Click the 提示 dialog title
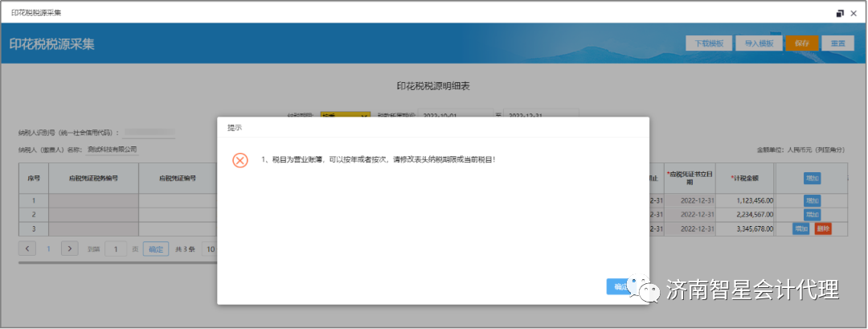 [x=234, y=127]
